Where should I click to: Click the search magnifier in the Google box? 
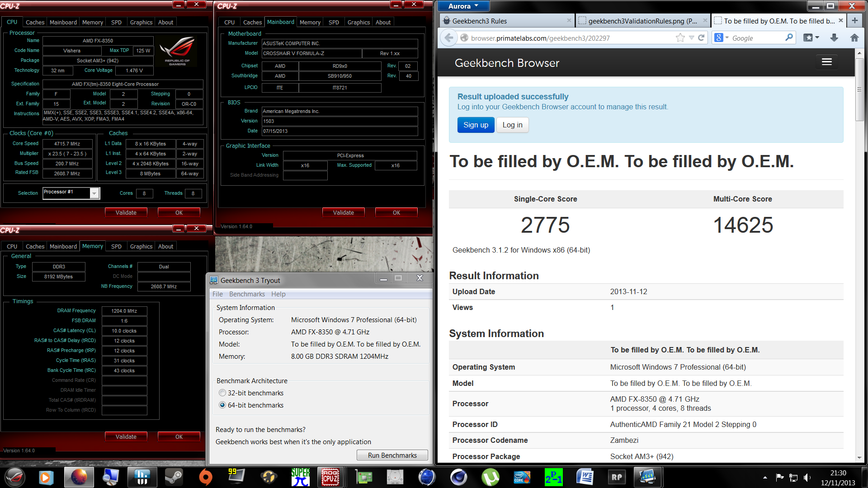tap(789, 38)
